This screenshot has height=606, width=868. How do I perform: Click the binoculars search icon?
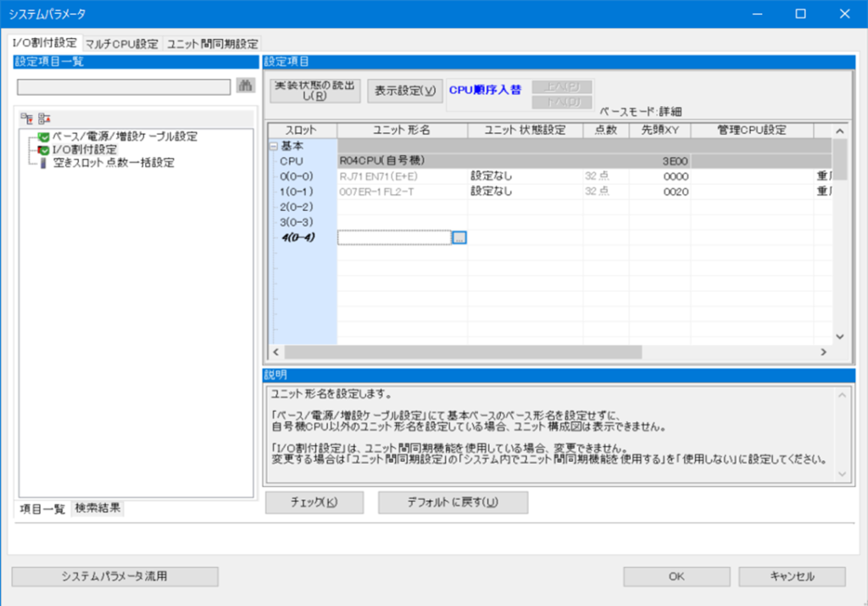click(x=246, y=86)
